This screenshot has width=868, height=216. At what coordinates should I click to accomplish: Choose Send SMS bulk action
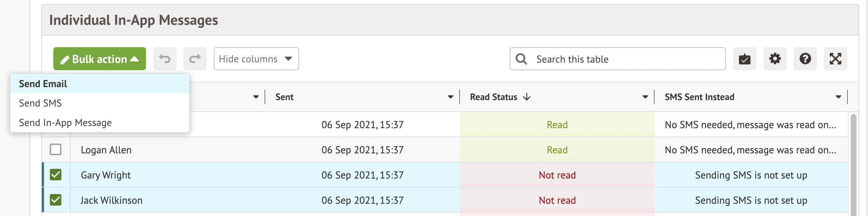click(40, 103)
